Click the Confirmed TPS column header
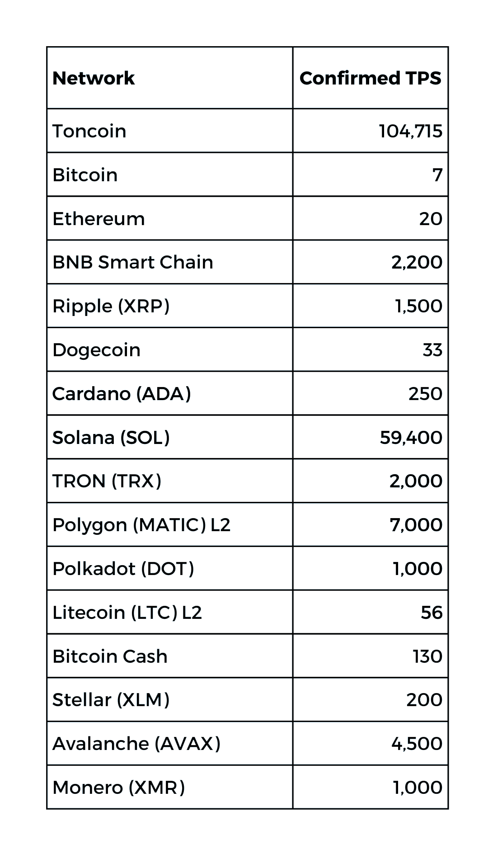Screen dimensions: 488x868 (x=370, y=78)
